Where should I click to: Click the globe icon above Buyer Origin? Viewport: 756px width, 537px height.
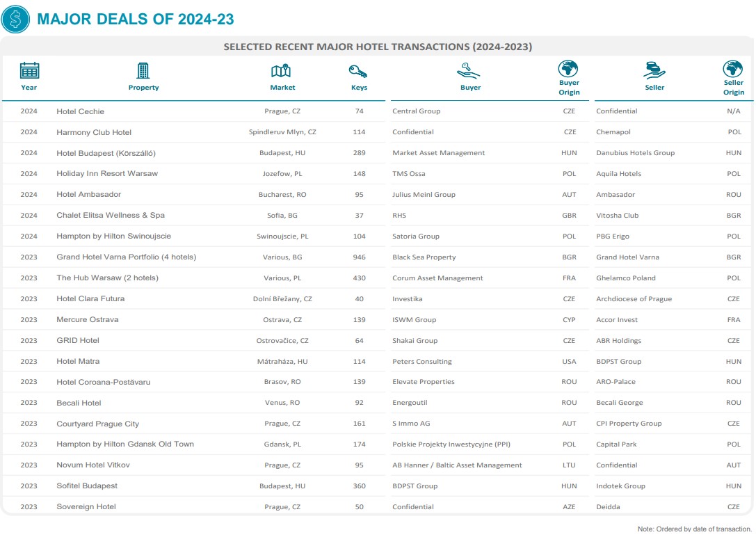[568, 69]
